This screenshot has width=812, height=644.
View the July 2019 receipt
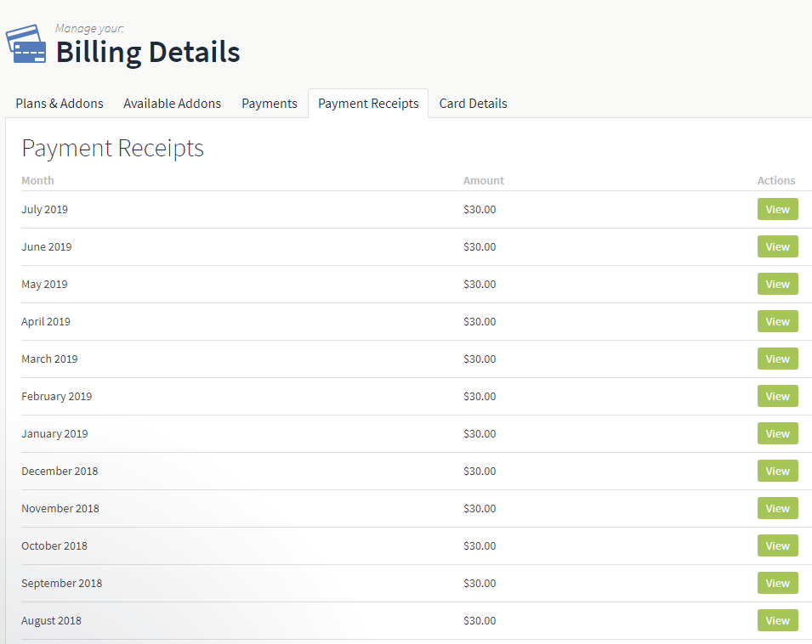(x=777, y=210)
